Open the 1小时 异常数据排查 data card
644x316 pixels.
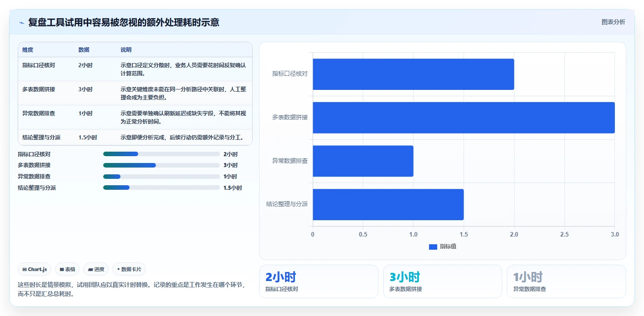coord(566,281)
